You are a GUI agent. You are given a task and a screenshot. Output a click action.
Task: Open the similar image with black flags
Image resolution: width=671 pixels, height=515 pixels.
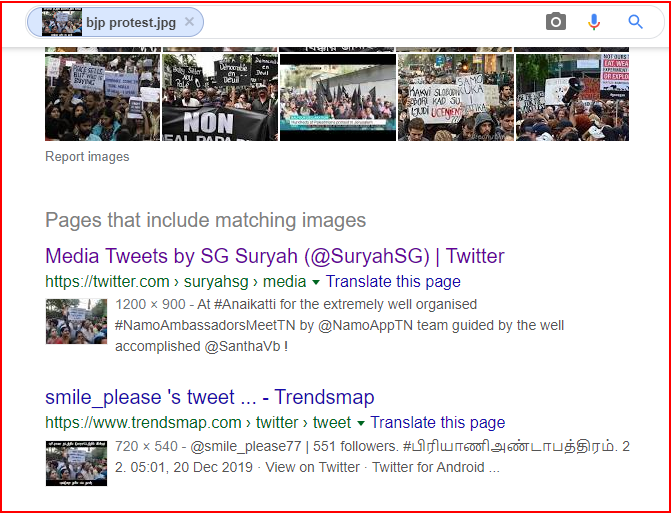(338, 97)
